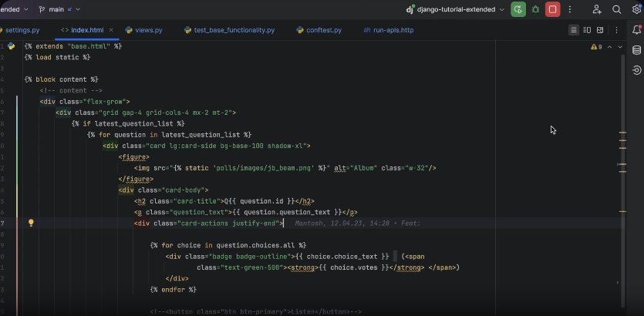Viewport: 644px width, 316px height.
Task: Click the lightbulb intention icon in gutter
Action: pyautogui.click(x=31, y=223)
